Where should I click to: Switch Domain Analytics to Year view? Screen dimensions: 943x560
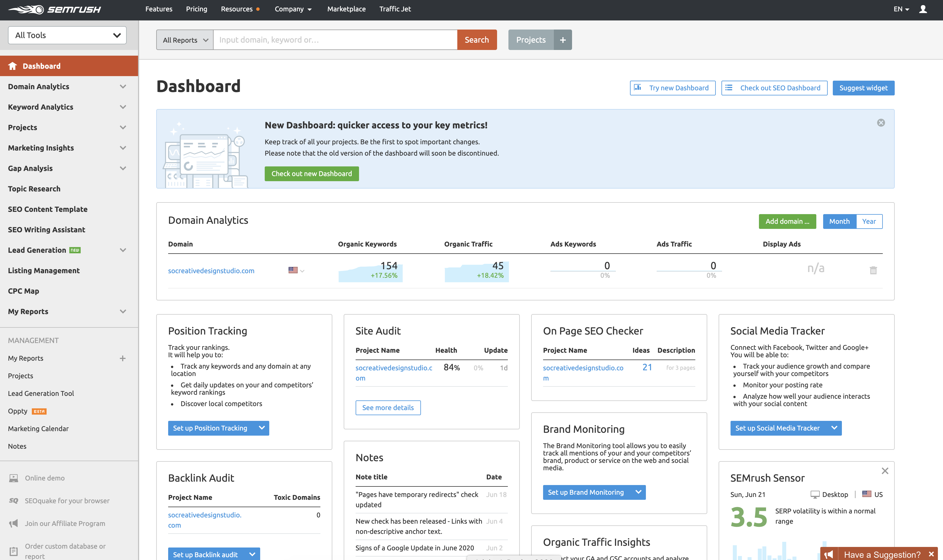pyautogui.click(x=869, y=222)
